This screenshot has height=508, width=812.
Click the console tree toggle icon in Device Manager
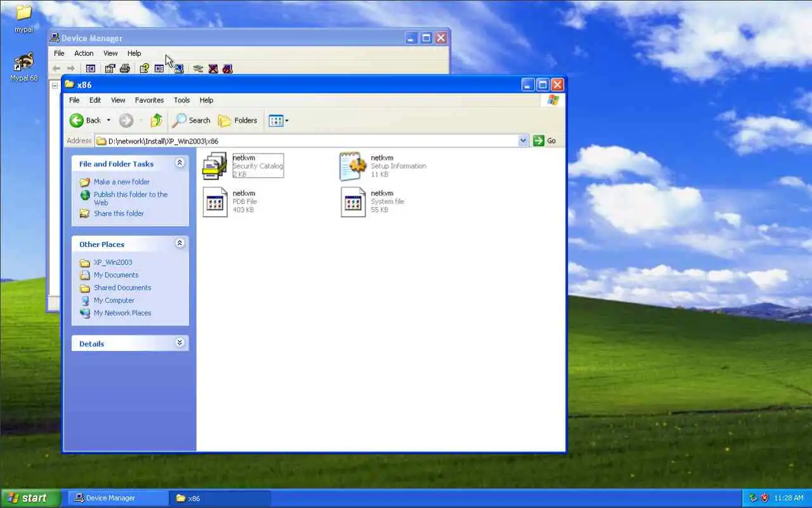click(x=91, y=69)
